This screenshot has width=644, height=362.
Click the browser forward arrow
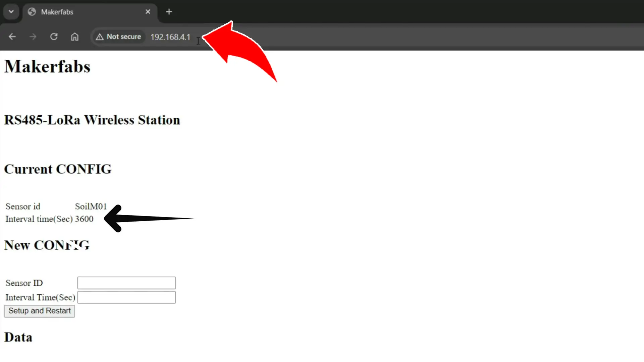[33, 37]
